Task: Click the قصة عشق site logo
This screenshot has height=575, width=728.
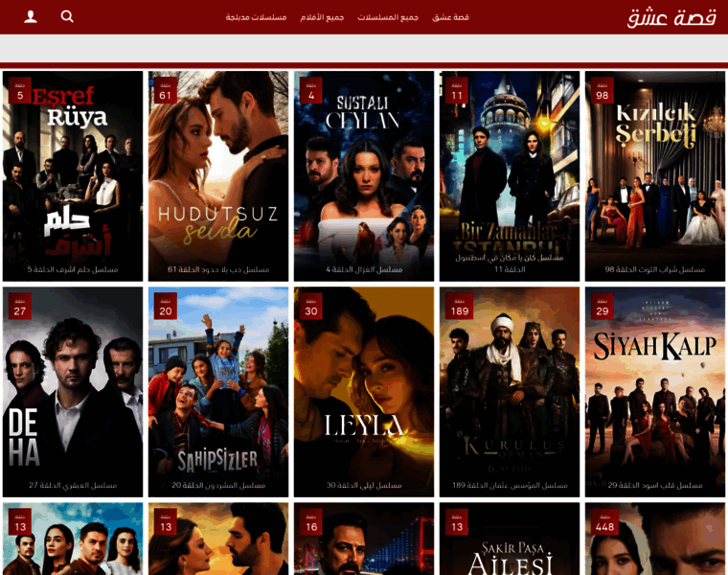Action: click(x=671, y=17)
